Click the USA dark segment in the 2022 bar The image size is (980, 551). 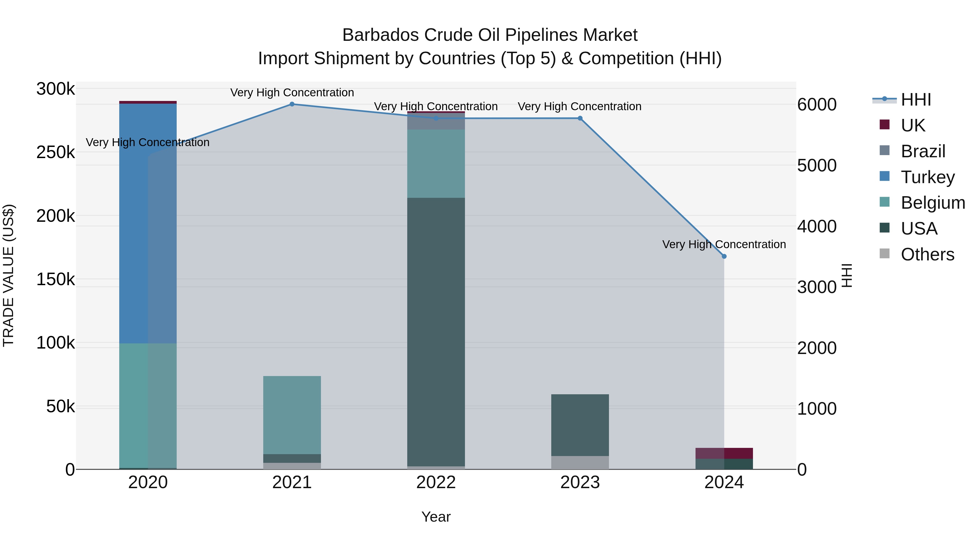pyautogui.click(x=436, y=332)
